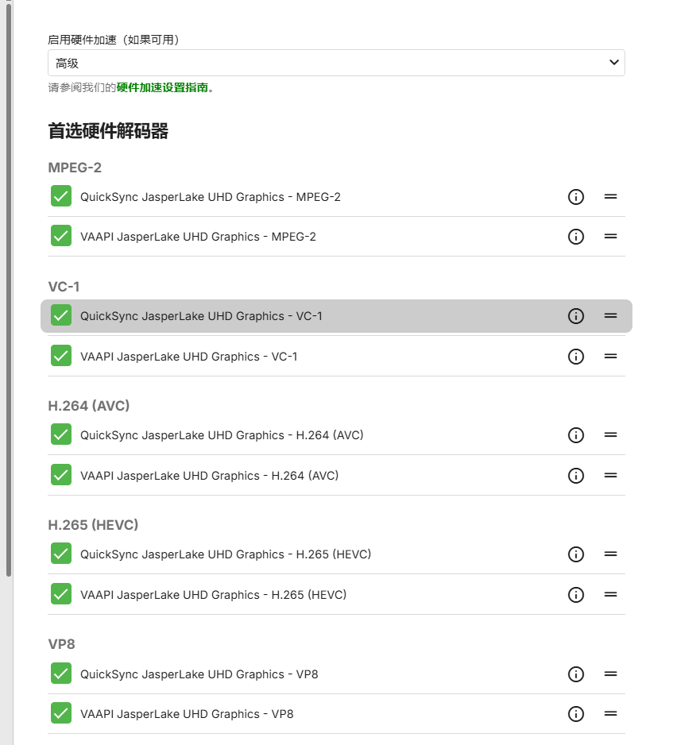Viewport: 700px width, 745px height.
Task: Click reorder handle of VAAPI VP8 decoder
Action: tap(610, 714)
